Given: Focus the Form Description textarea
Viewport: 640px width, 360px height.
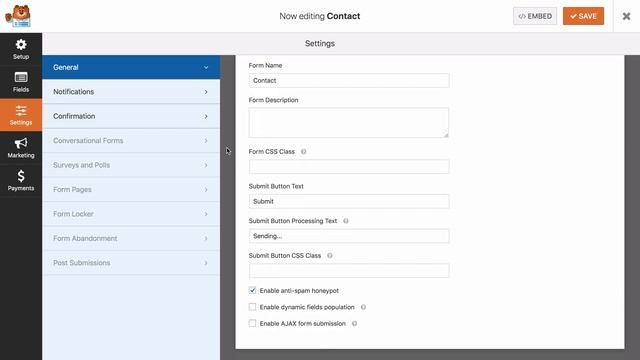Looking at the screenshot, I should [x=349, y=122].
